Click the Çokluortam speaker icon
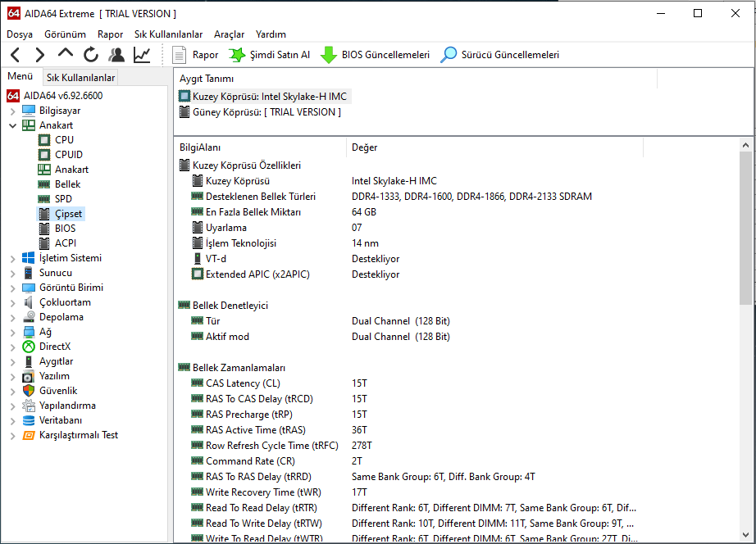This screenshot has width=756, height=544. pos(29,302)
